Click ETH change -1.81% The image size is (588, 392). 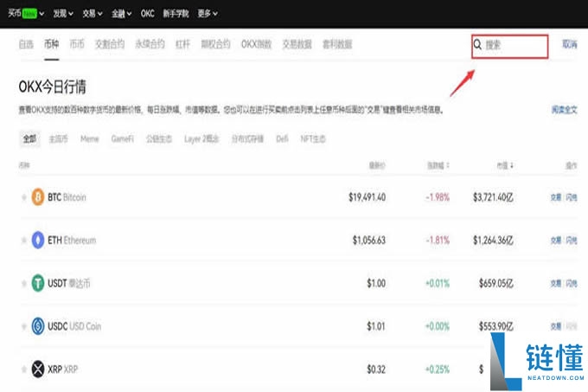point(438,240)
